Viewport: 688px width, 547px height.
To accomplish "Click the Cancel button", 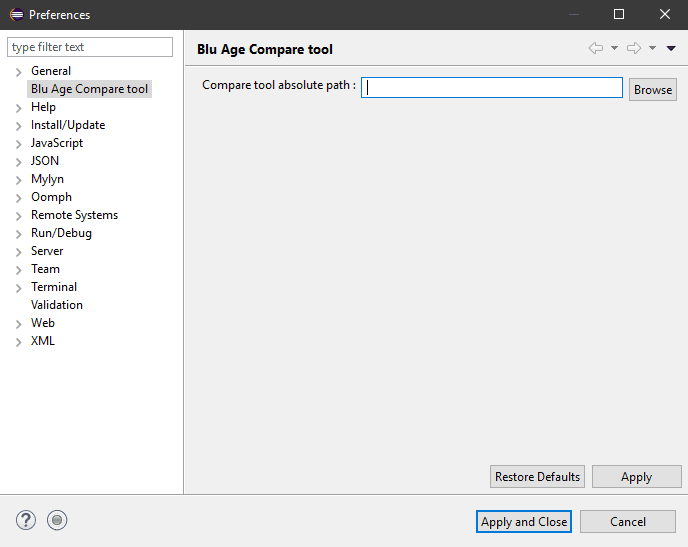I will (x=628, y=522).
